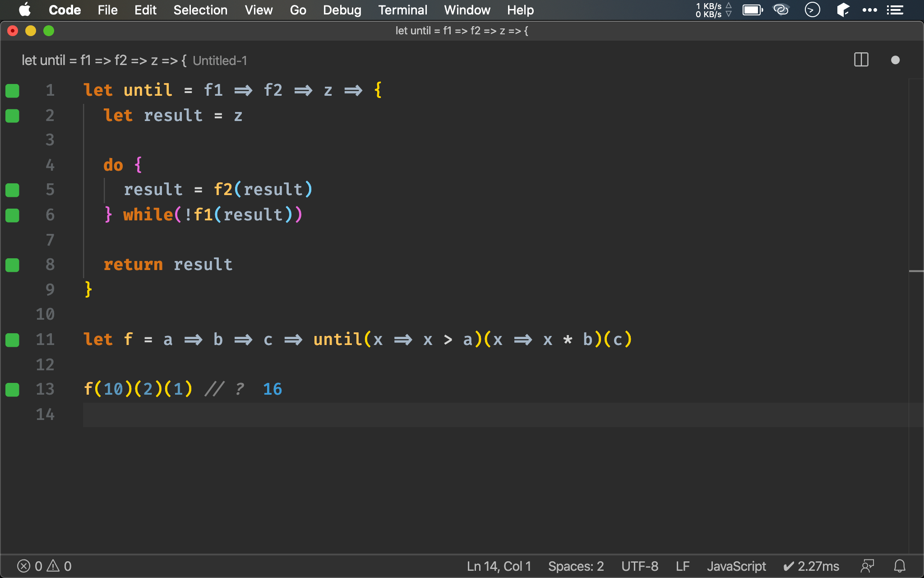
Task: Click 'let result = z' on line 2
Action: click(x=173, y=116)
